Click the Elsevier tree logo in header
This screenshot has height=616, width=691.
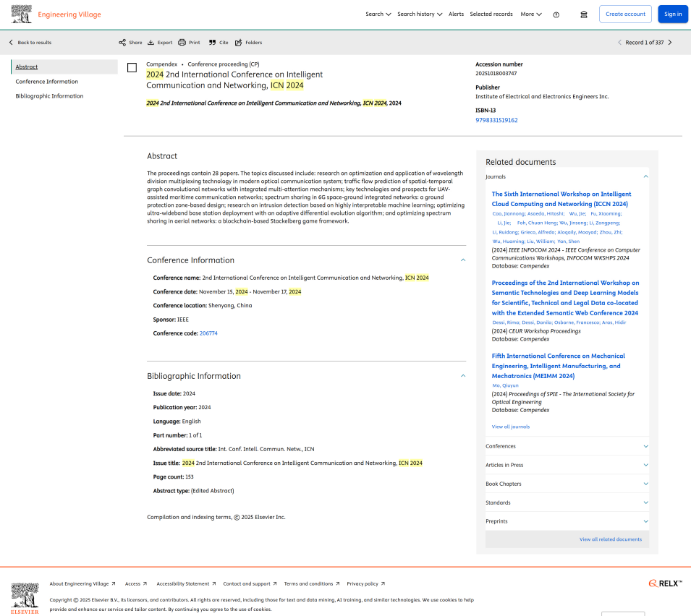21,14
